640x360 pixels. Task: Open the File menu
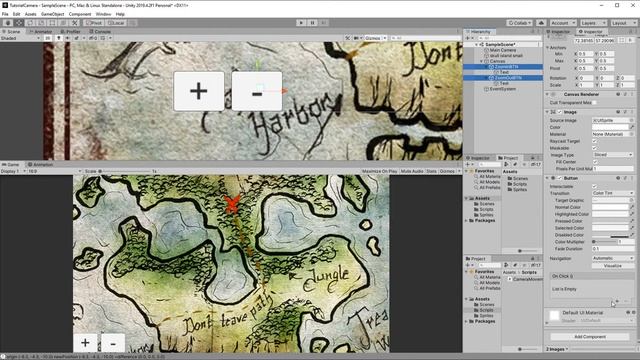5,14
